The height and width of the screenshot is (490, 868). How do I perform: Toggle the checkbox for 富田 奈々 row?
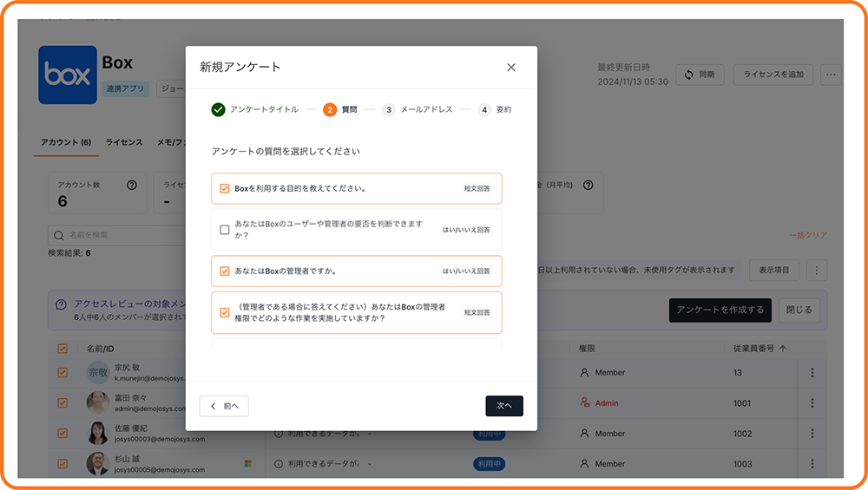(x=62, y=403)
